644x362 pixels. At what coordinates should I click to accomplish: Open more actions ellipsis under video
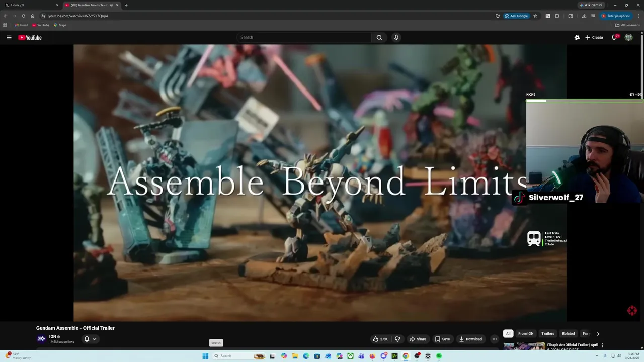[494, 339]
